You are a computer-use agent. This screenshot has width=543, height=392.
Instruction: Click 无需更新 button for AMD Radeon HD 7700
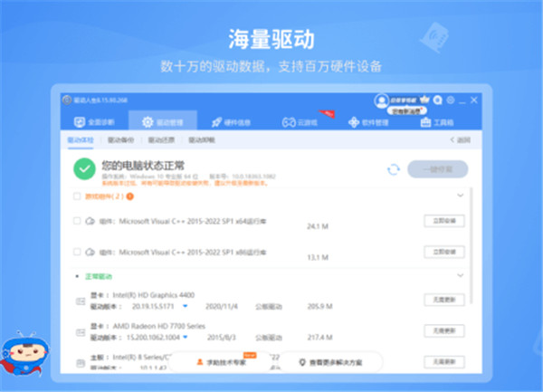click(x=444, y=330)
